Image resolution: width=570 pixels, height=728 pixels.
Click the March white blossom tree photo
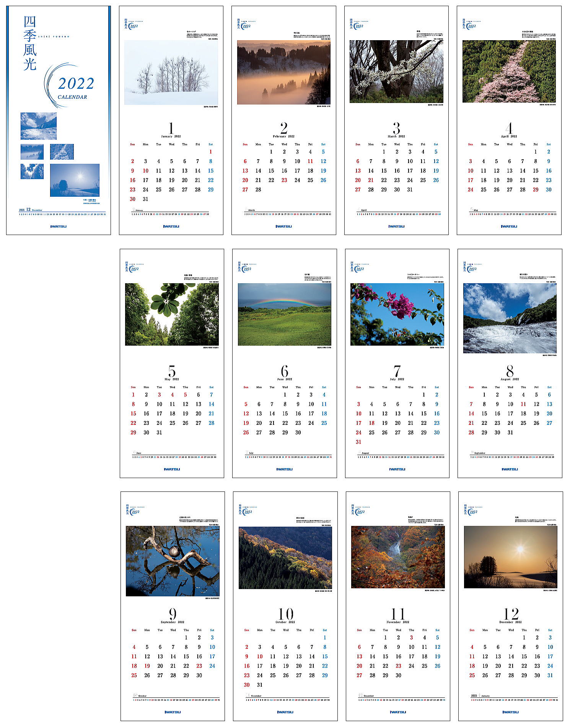pyautogui.click(x=396, y=72)
